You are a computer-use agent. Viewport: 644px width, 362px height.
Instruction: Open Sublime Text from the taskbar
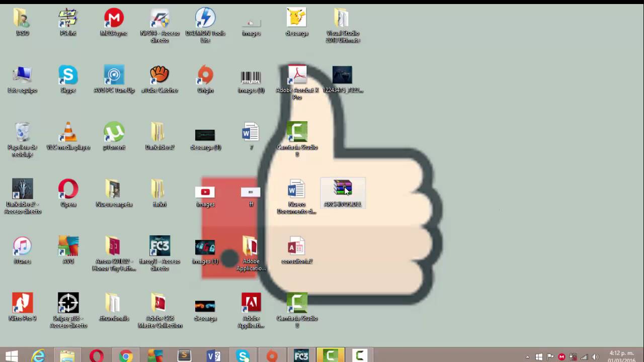pos(184,356)
